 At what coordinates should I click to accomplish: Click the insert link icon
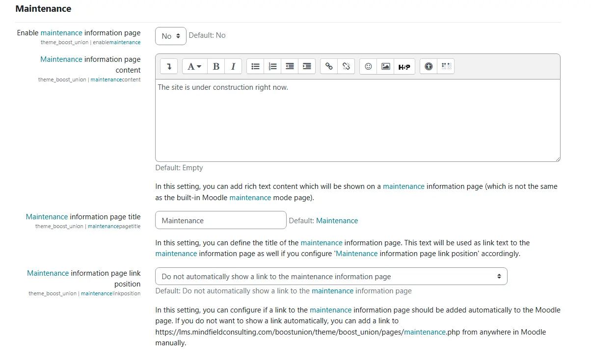pos(329,66)
